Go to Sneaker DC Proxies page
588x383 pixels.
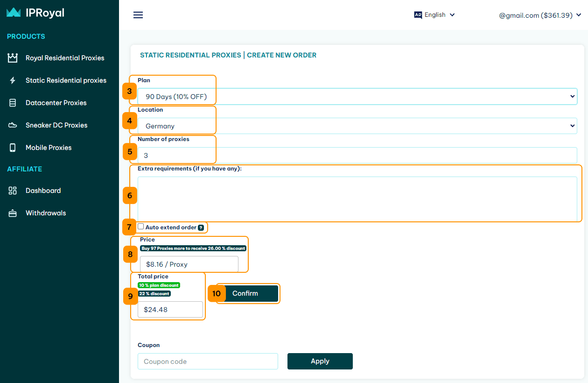click(x=56, y=125)
